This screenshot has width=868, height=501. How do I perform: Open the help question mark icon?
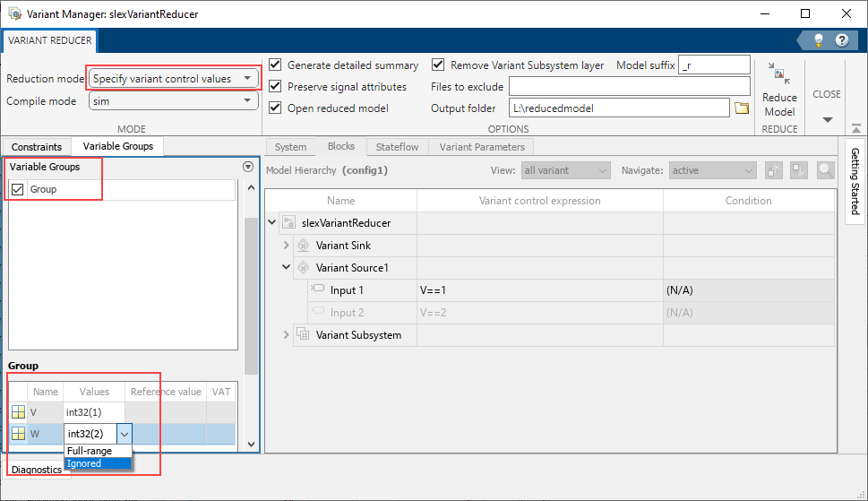tap(841, 40)
